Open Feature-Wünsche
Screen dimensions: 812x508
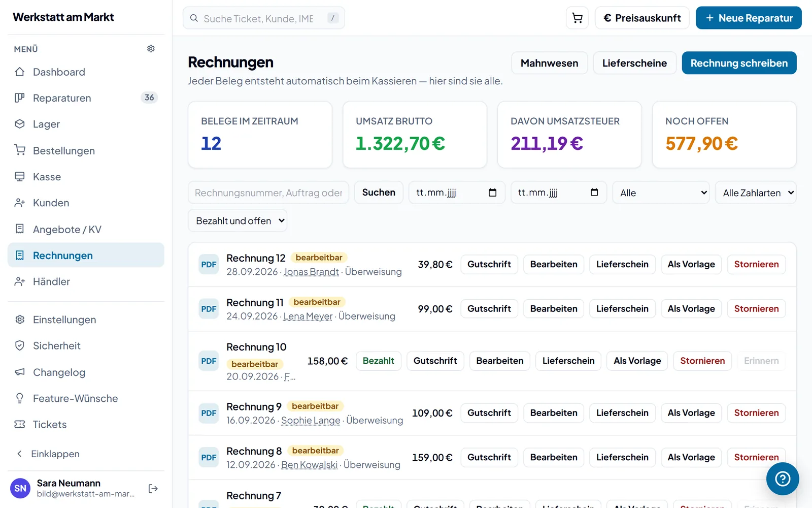click(86, 399)
